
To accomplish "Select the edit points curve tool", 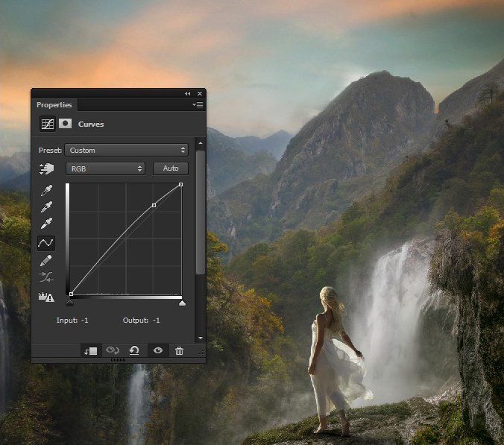I will point(46,242).
